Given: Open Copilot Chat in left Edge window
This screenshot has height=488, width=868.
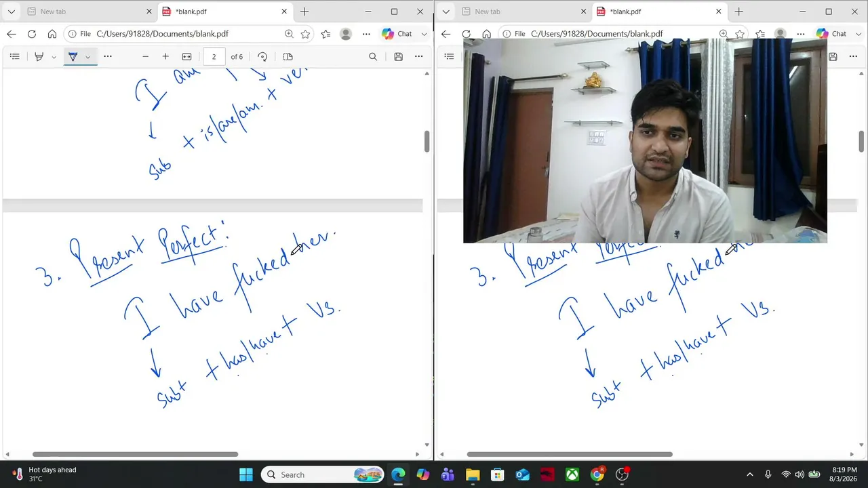Looking at the screenshot, I should [x=397, y=34].
